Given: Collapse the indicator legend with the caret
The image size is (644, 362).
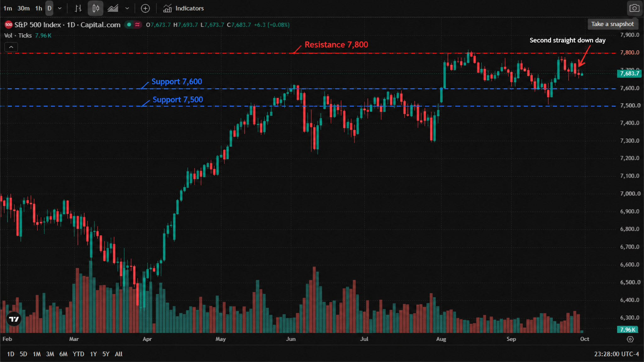Looking at the screenshot, I should [x=11, y=47].
